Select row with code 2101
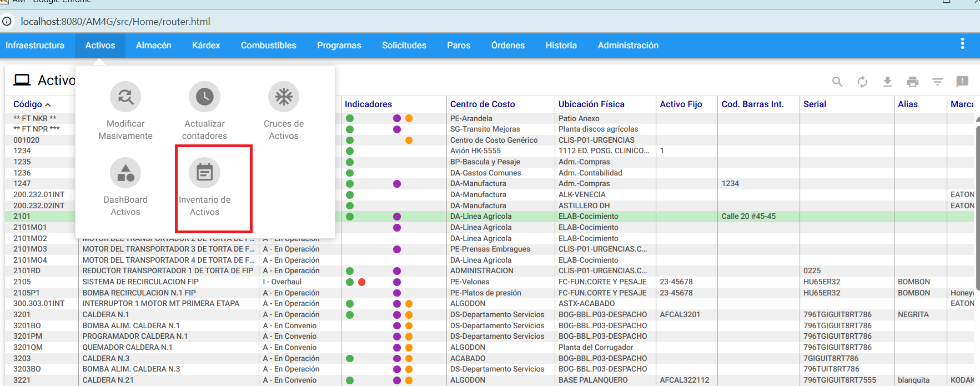Viewport: 980px width, 386px height. tap(489, 217)
